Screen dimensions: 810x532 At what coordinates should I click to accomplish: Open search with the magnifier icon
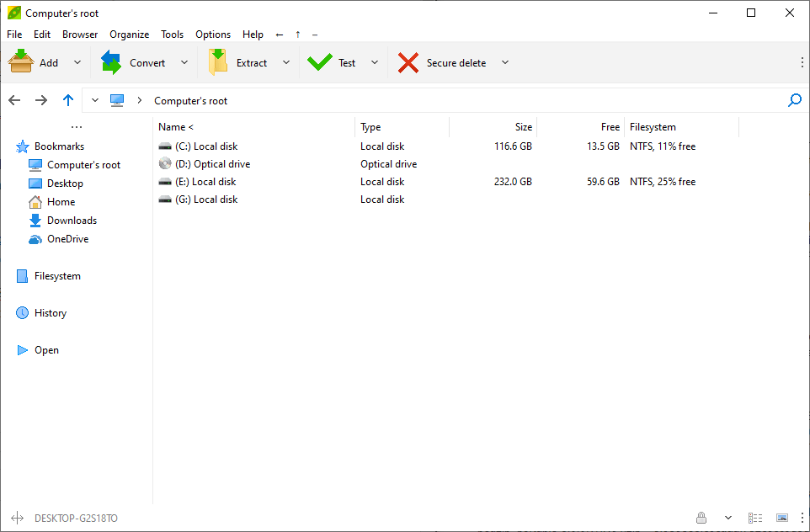click(795, 100)
